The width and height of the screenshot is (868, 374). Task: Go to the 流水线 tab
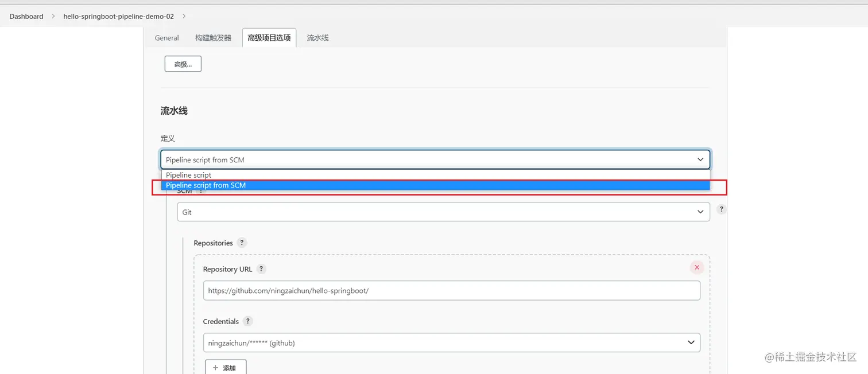coord(317,38)
